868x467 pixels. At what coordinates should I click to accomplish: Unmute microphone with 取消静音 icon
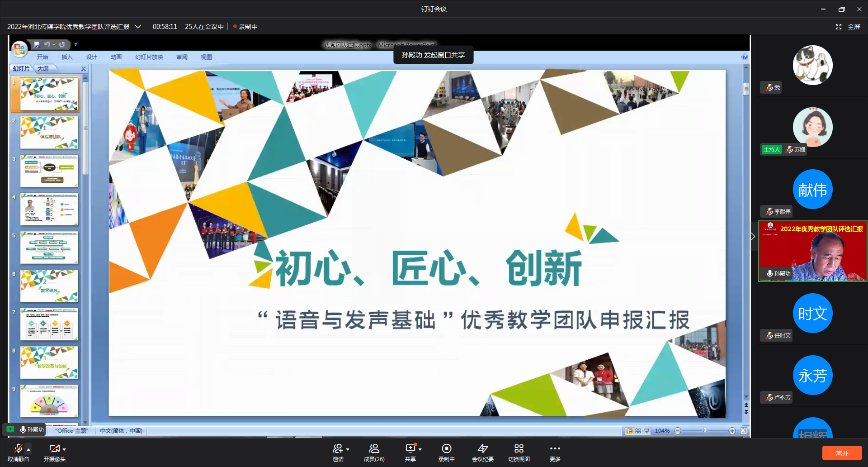click(x=18, y=448)
